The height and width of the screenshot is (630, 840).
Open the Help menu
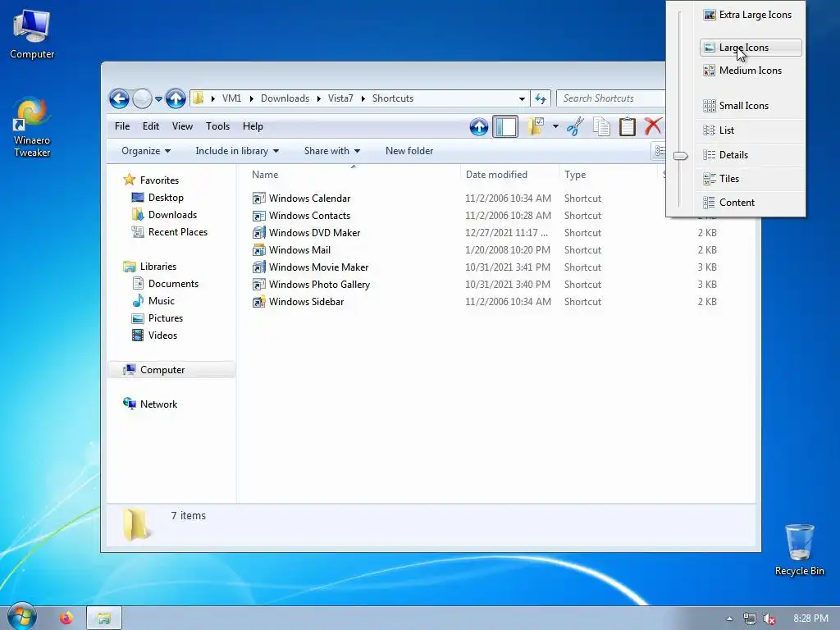tap(253, 126)
